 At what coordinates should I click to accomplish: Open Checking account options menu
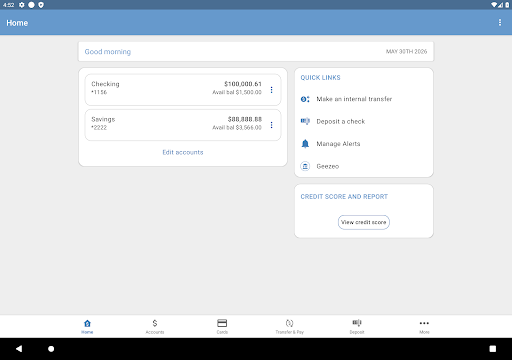(272, 90)
